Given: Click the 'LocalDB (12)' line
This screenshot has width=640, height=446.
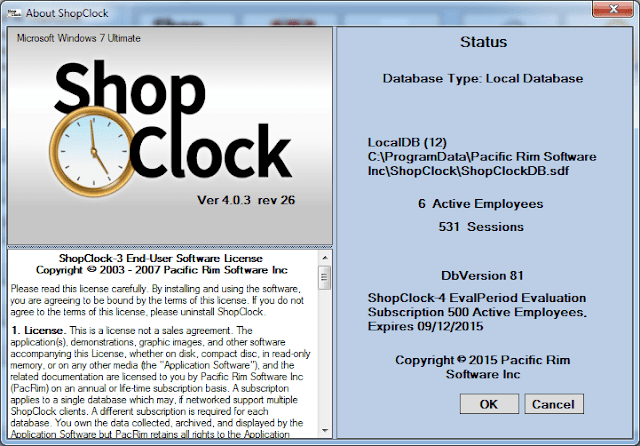Looking at the screenshot, I should 407,142.
